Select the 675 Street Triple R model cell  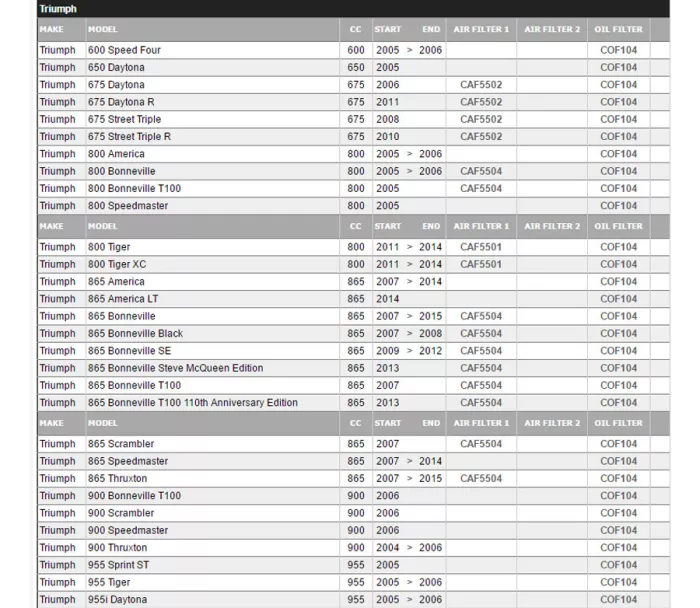129,137
